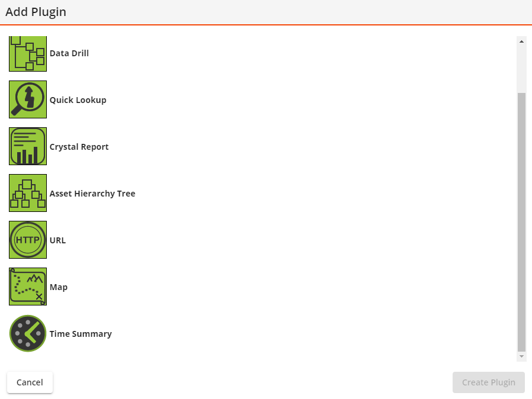Cancel adding a plugin

[x=30, y=382]
